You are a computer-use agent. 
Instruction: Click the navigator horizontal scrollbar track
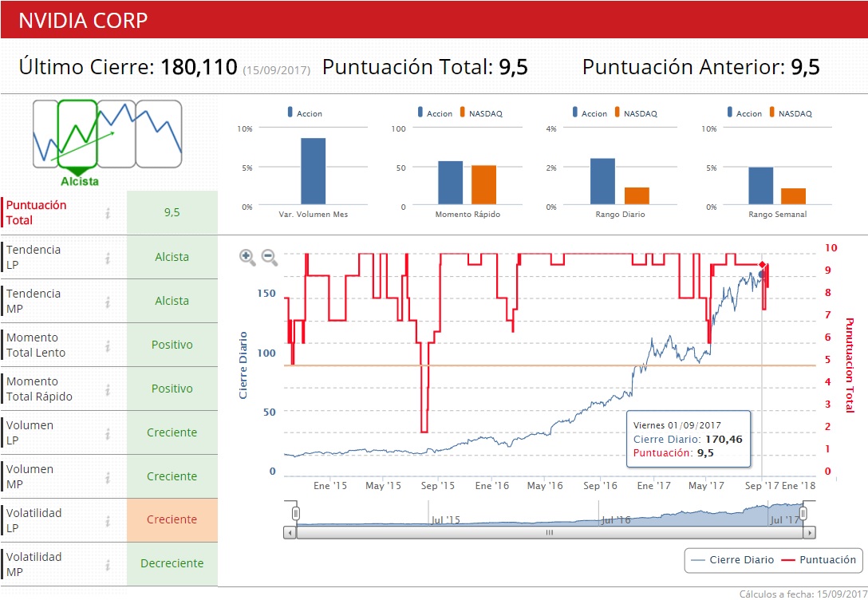click(550, 533)
